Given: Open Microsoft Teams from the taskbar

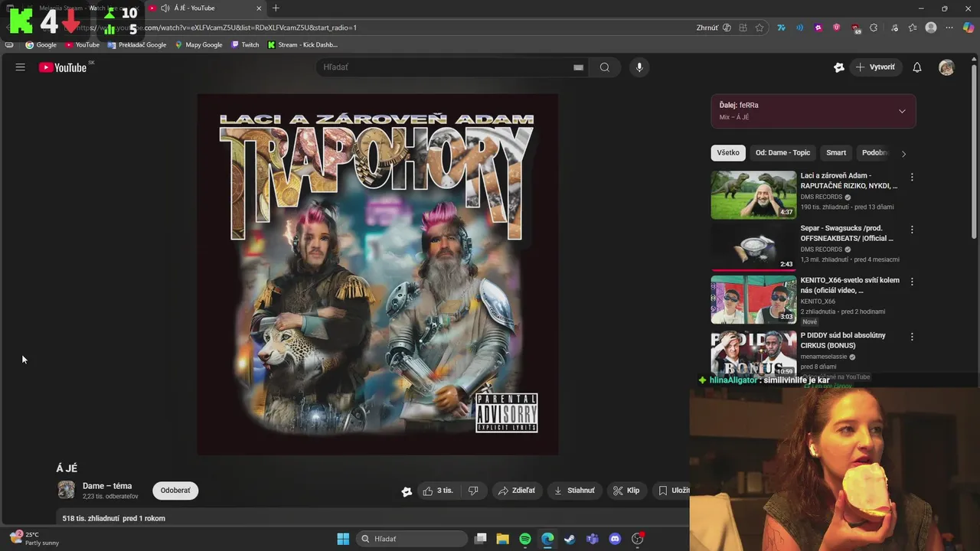Looking at the screenshot, I should pos(592,539).
